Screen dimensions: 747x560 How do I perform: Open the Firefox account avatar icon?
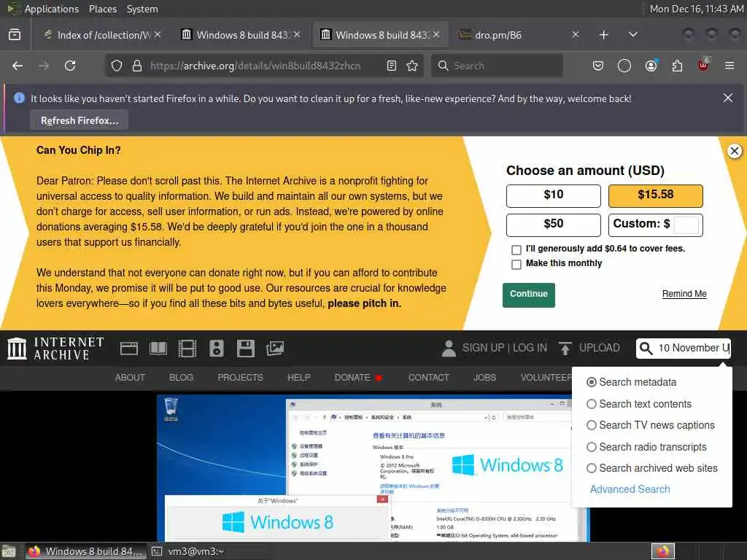[x=651, y=66]
